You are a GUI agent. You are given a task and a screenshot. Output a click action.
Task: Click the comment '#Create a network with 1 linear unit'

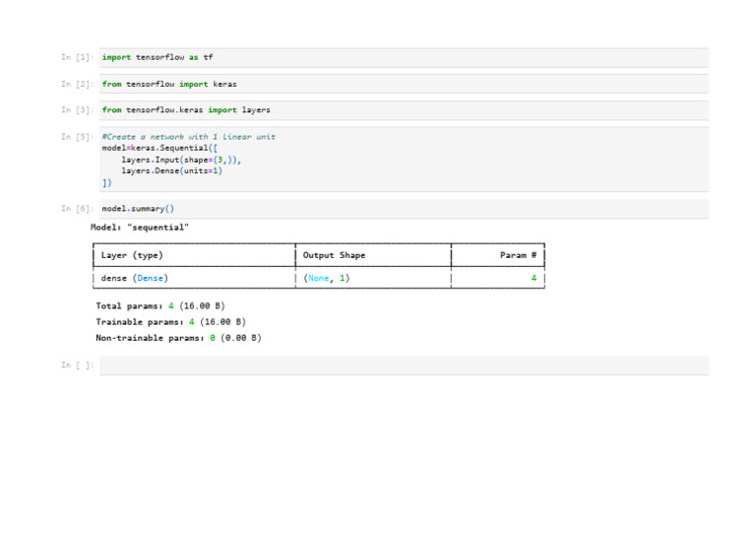(x=189, y=137)
